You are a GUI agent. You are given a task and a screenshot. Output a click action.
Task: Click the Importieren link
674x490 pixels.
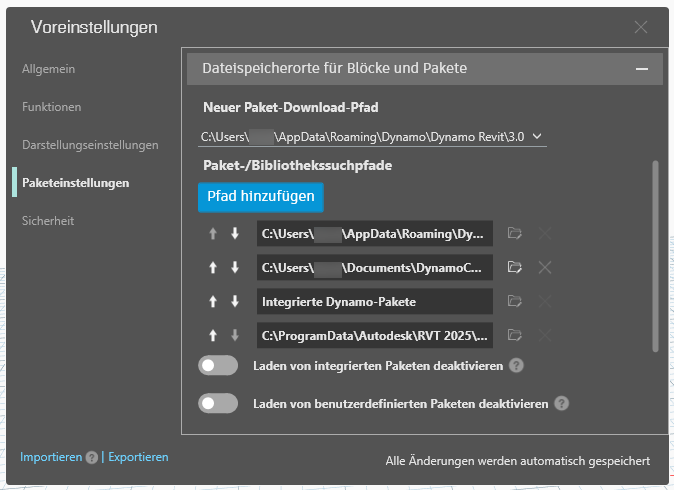point(51,457)
